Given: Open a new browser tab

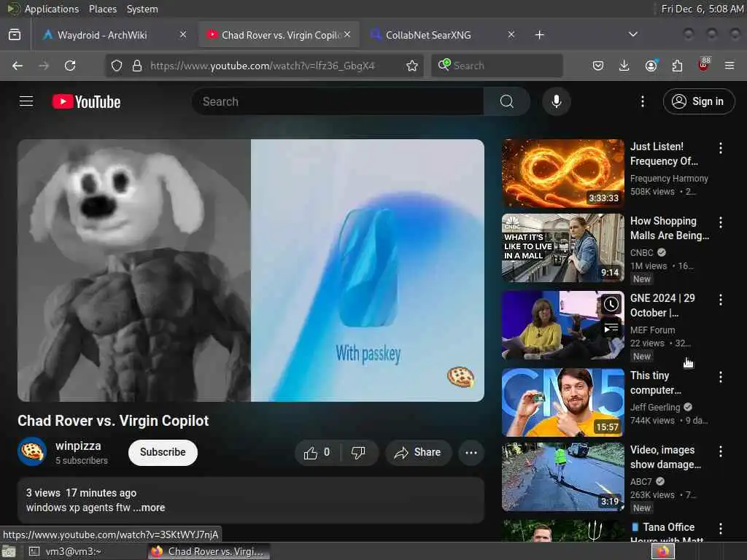Looking at the screenshot, I should tap(539, 35).
